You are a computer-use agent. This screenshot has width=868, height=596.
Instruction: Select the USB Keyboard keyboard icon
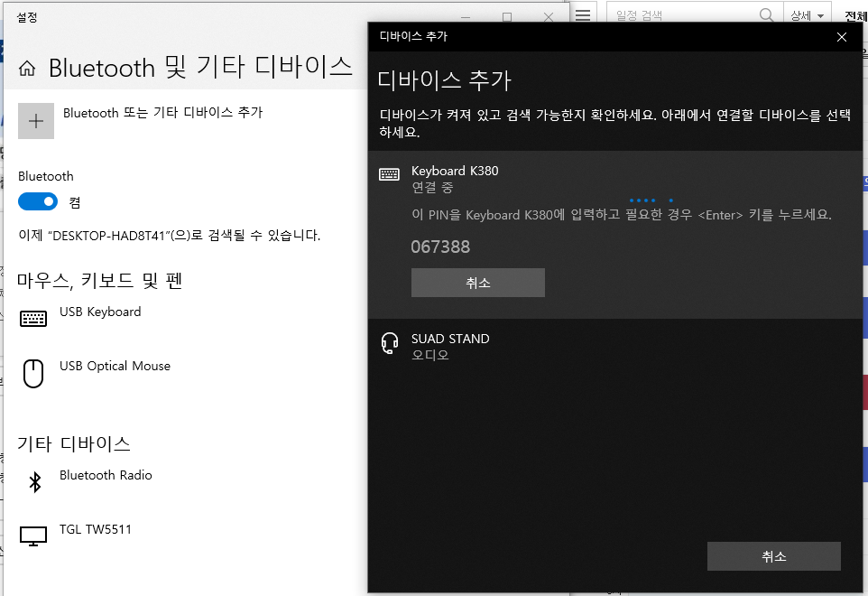coord(33,319)
